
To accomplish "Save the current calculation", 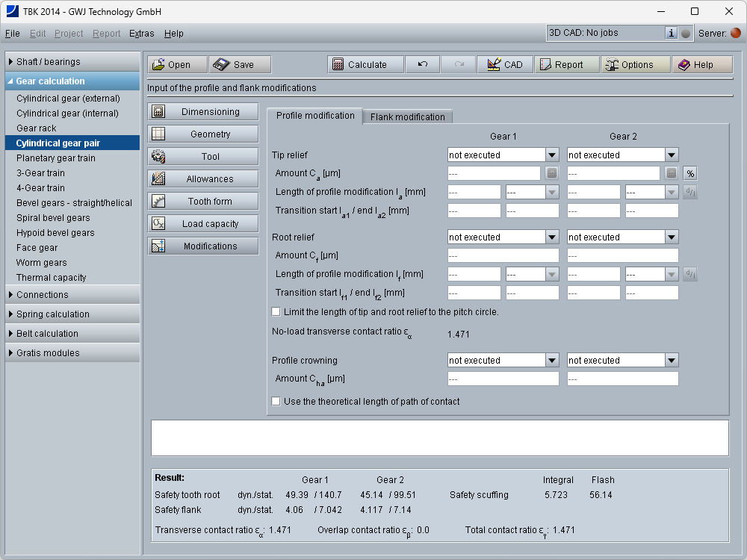I will 239,65.
